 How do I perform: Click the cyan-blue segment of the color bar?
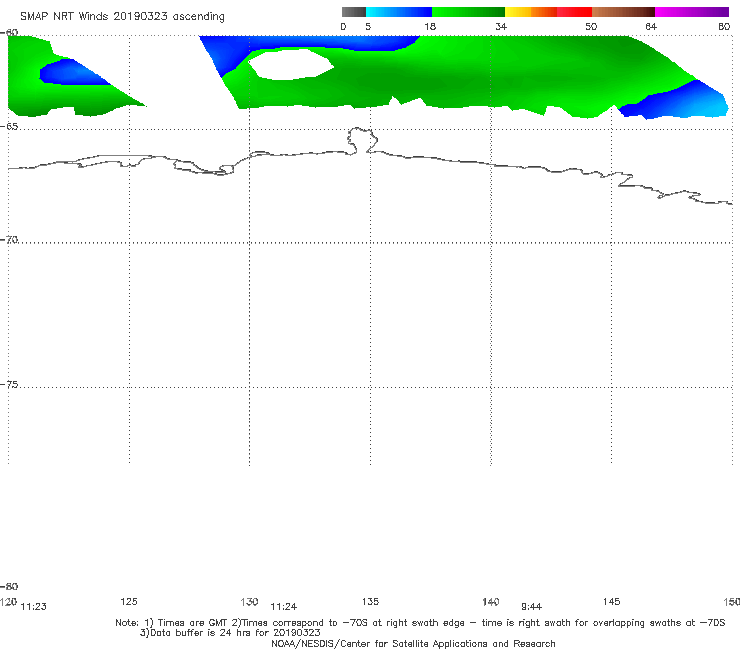[x=399, y=12]
